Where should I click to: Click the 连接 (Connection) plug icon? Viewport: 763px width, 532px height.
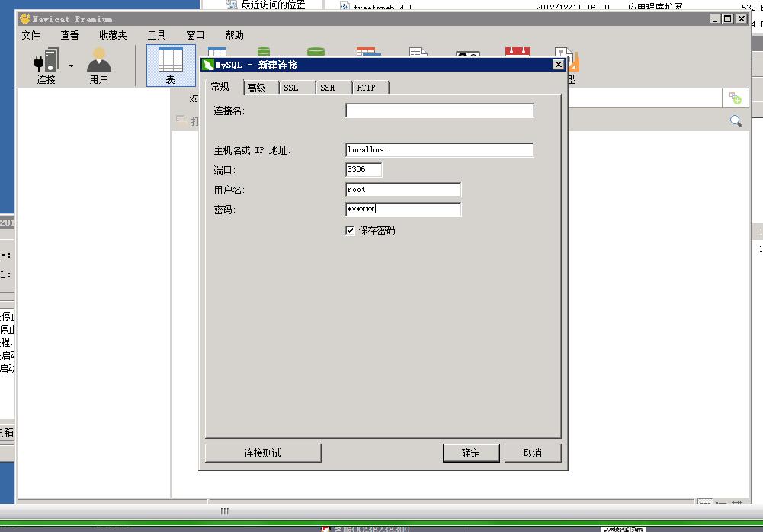46,61
